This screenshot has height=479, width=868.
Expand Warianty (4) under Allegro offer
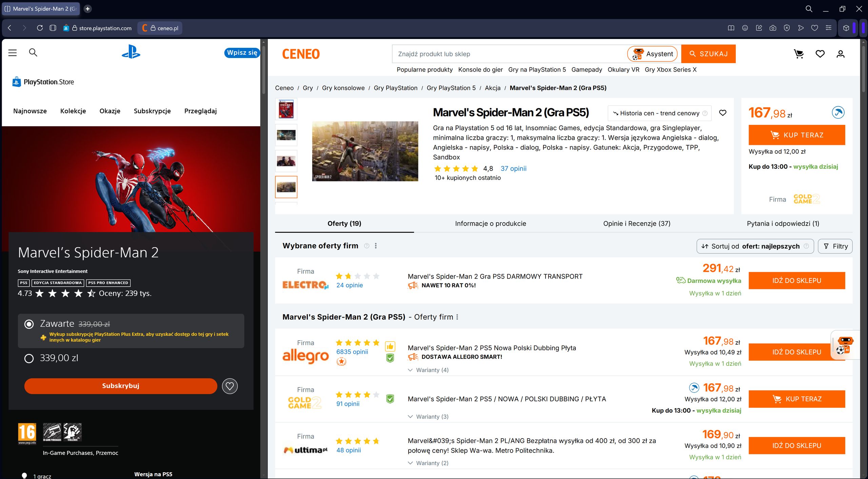(428, 370)
